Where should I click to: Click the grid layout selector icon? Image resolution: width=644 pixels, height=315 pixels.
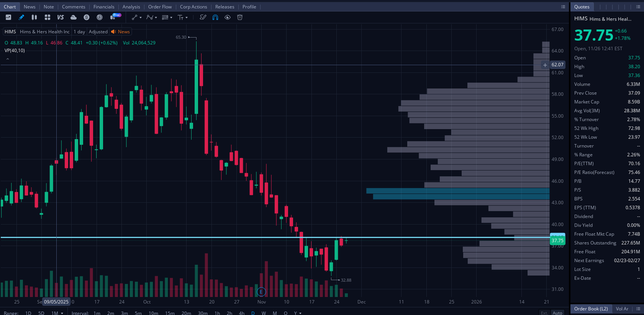(x=48, y=17)
